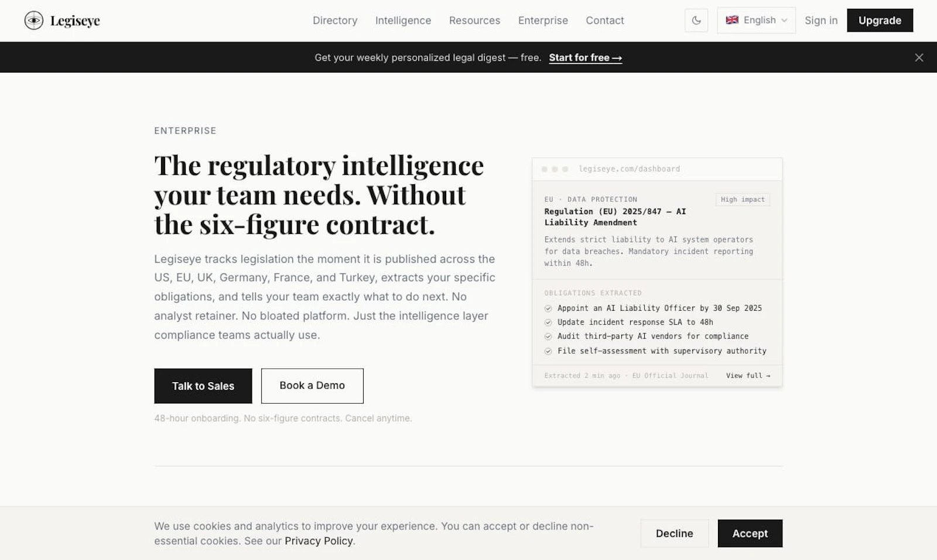Click the Regulation (EU) 2025/847 title
The width and height of the screenshot is (937, 560).
(x=615, y=217)
